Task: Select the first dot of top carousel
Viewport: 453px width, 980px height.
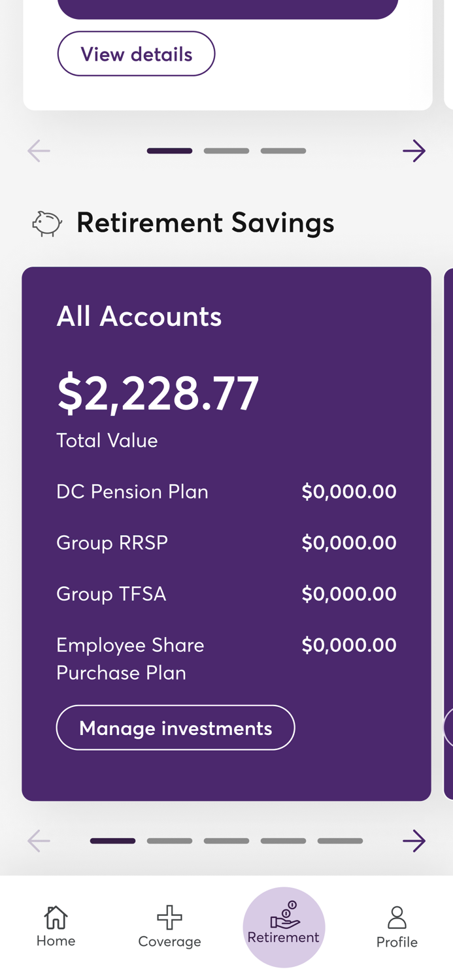Action: (x=169, y=150)
